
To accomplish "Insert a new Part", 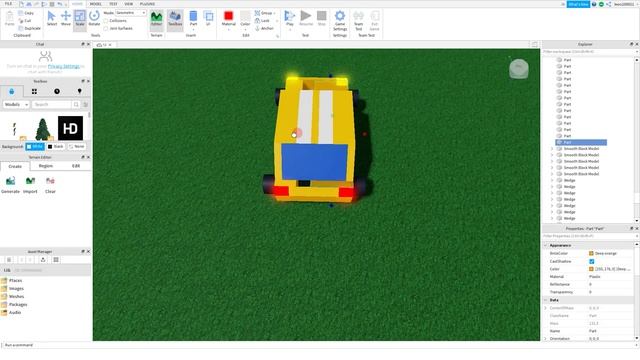I will 193,19.
